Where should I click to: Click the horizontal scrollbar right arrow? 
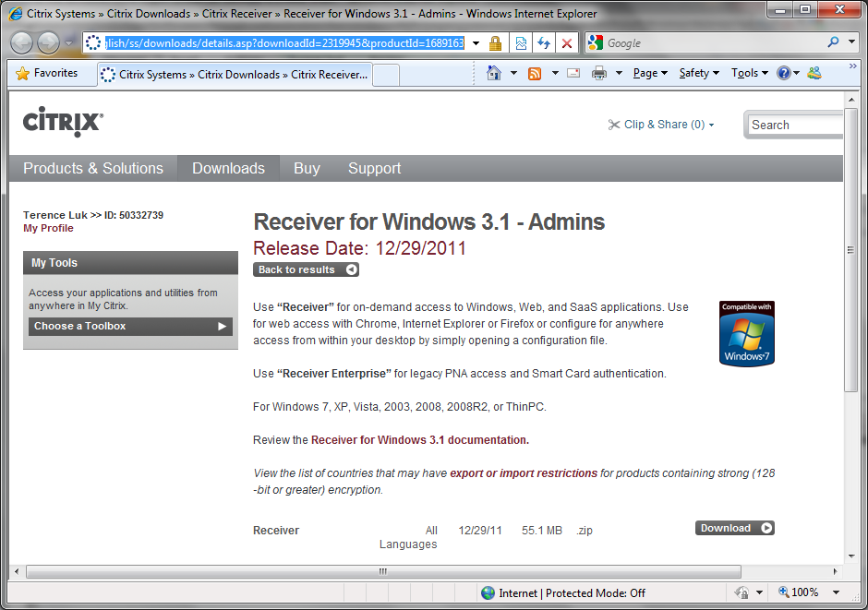coord(836,571)
